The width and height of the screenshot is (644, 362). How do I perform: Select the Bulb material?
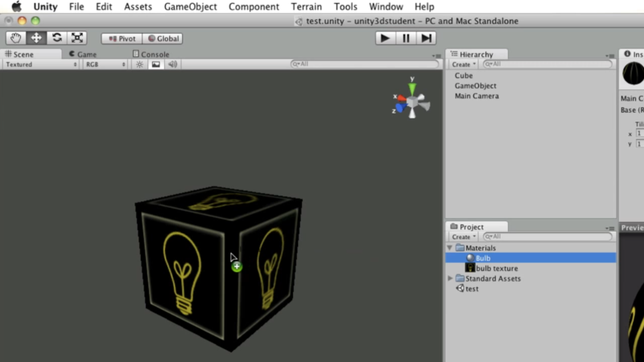[530, 257]
